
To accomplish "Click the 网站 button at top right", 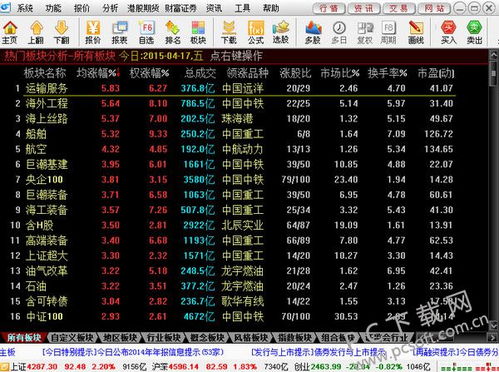I will [433, 8].
